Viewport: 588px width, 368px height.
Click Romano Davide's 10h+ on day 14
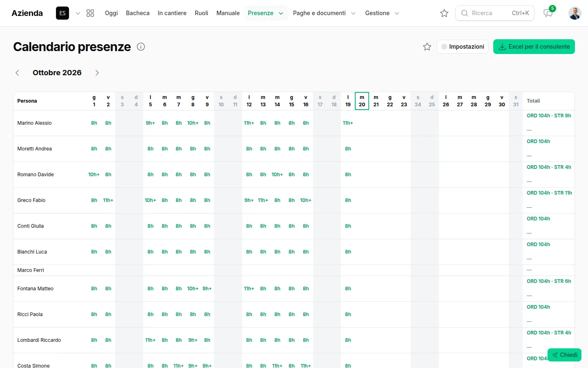click(277, 175)
